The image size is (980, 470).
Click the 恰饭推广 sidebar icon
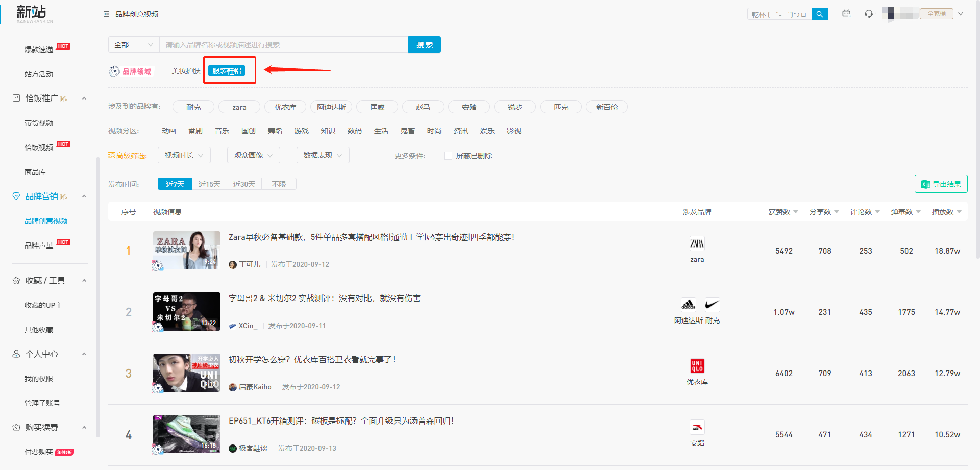tap(16, 98)
